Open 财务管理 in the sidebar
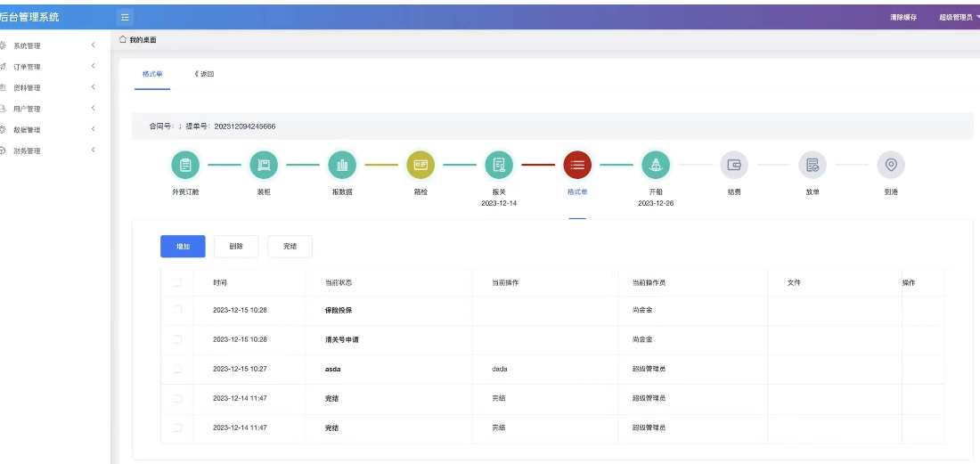 tap(27, 151)
